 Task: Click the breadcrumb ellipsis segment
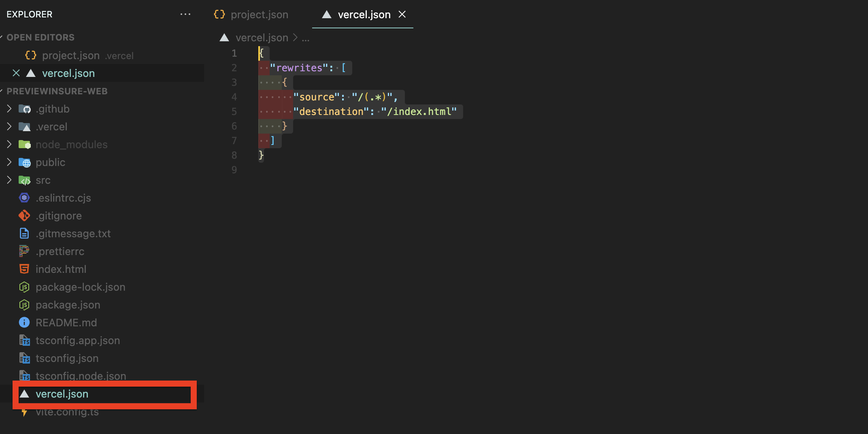point(306,38)
